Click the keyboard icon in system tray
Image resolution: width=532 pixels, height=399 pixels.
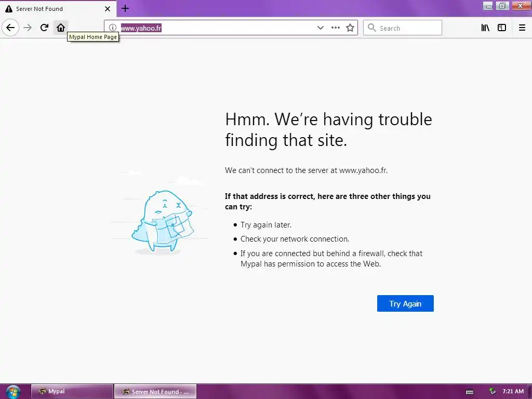[470, 392]
